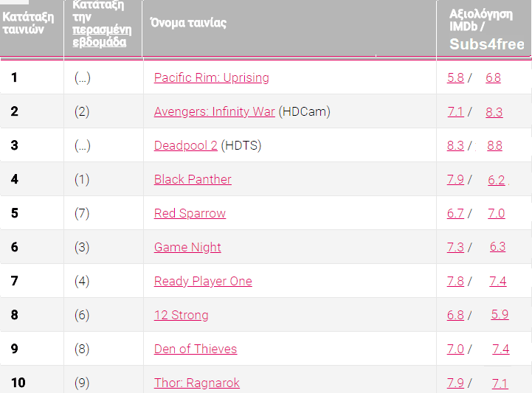The width and height of the screenshot is (532, 393).
Task: Click Subs4free rating 7.0 for Red Sparrow
Action: pos(497,213)
